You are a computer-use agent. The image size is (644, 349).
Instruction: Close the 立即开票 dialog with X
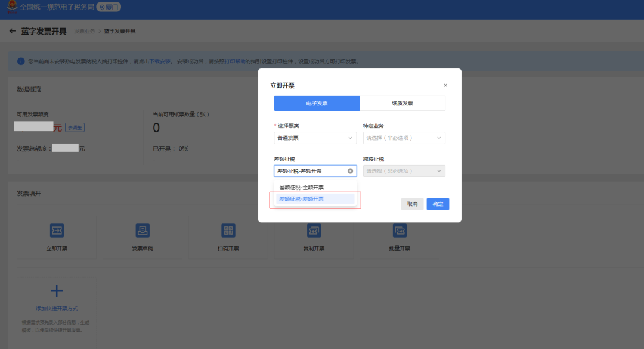coord(445,85)
